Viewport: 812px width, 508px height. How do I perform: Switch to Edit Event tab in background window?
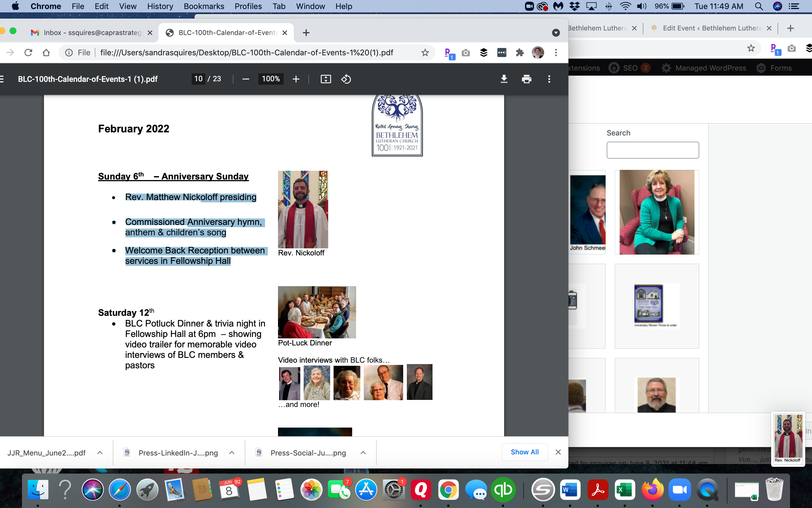point(711,28)
